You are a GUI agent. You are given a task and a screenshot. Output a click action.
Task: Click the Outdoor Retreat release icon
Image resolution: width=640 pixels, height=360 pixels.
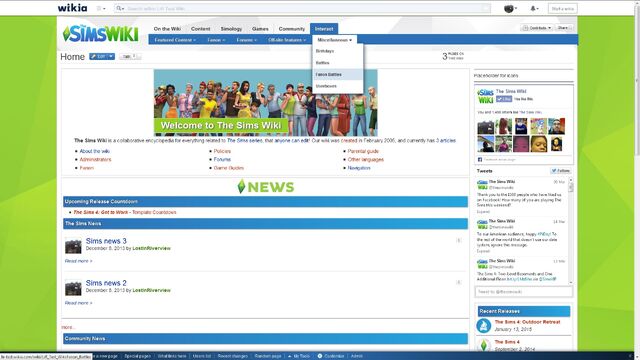(x=484, y=325)
